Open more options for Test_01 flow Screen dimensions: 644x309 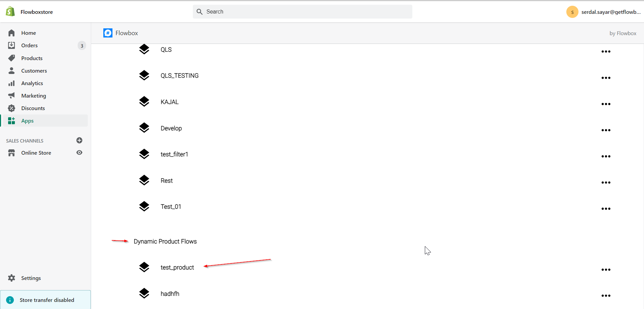pos(606,209)
